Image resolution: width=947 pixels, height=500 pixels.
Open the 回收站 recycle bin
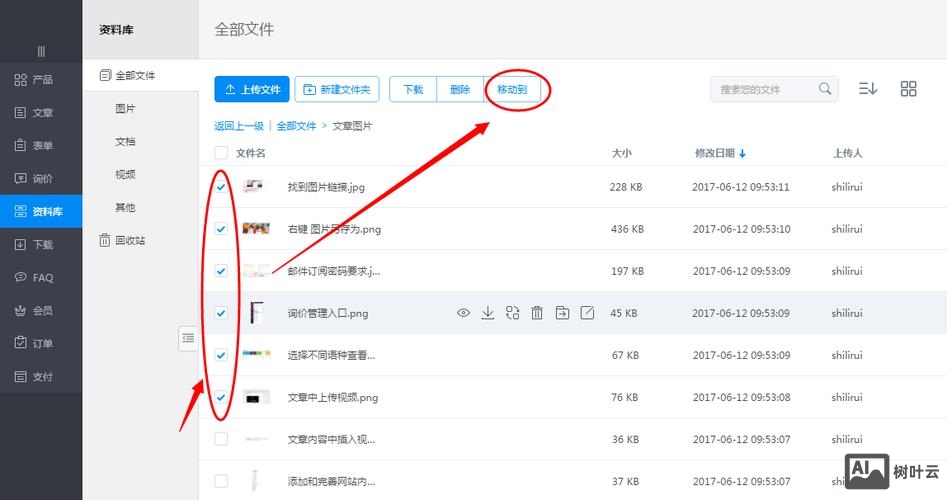(123, 240)
